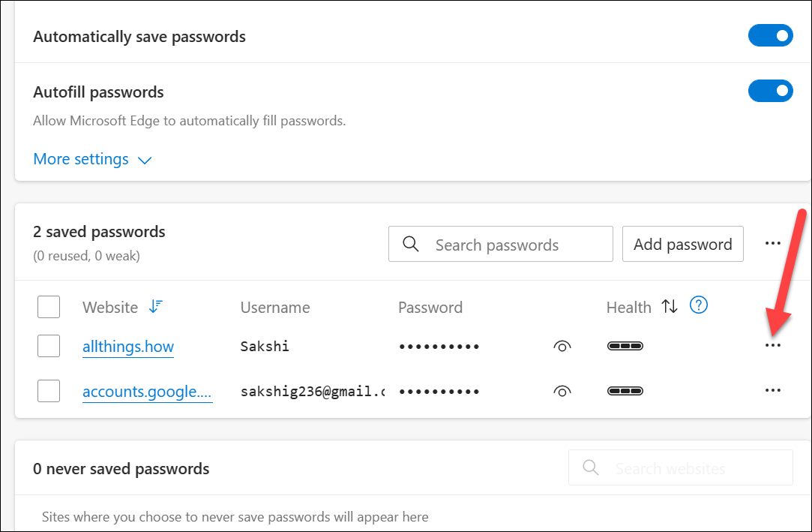Sort list by Website sort icon

(x=156, y=307)
